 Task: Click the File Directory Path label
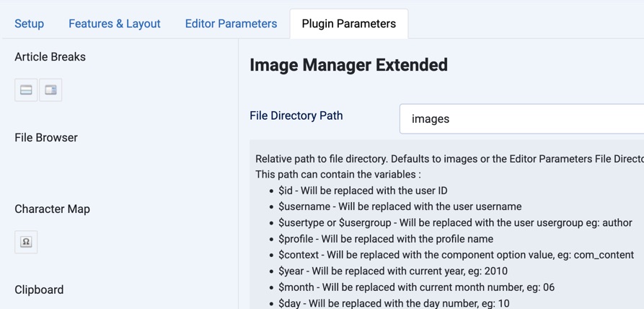coord(296,116)
